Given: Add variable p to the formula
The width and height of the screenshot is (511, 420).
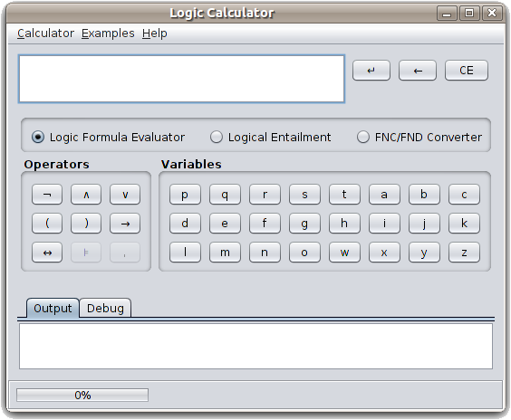Looking at the screenshot, I should 185,195.
